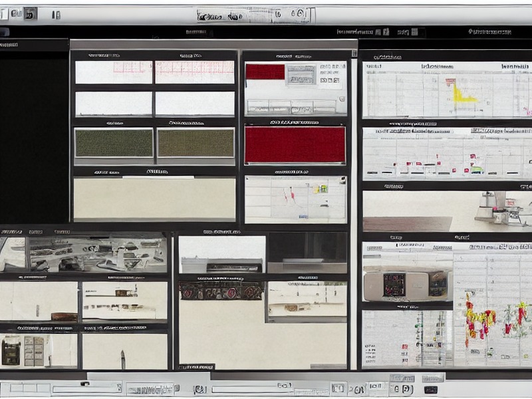The image size is (532, 399).
Task: Click bracketed circle icon left of bottom slider
Action: [x=200, y=390]
